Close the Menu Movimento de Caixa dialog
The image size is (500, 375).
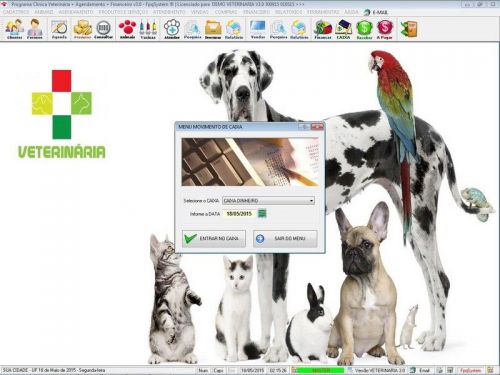[317, 127]
